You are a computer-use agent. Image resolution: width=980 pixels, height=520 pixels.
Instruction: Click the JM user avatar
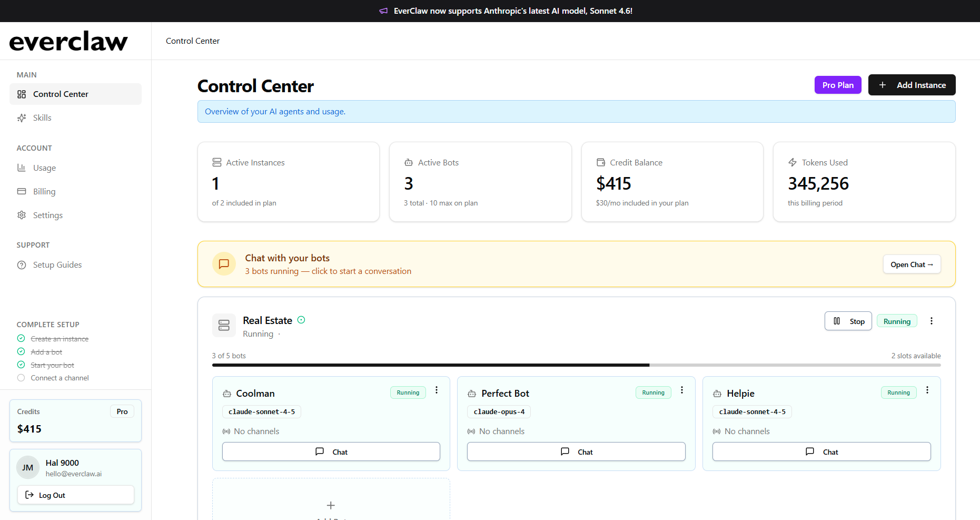click(28, 467)
